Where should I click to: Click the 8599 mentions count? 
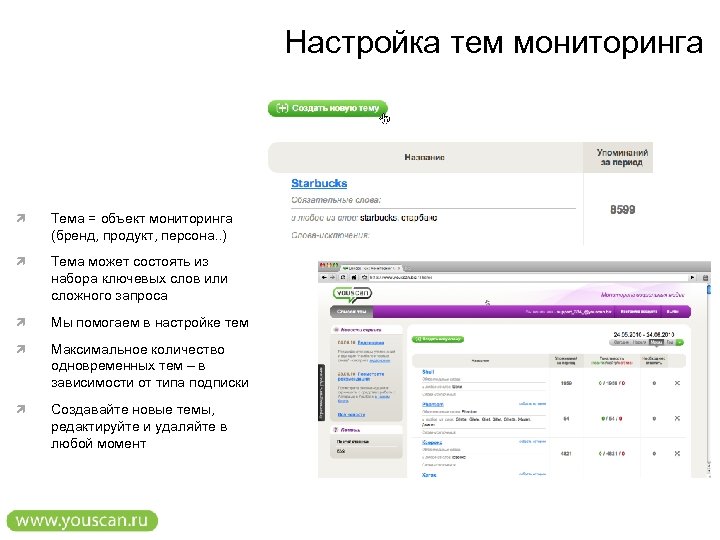(x=623, y=210)
